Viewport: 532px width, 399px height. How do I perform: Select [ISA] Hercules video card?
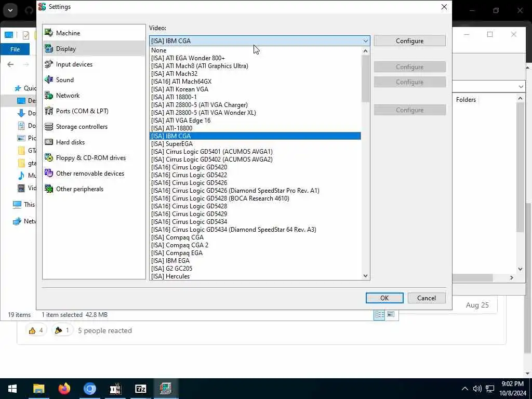coord(255,276)
